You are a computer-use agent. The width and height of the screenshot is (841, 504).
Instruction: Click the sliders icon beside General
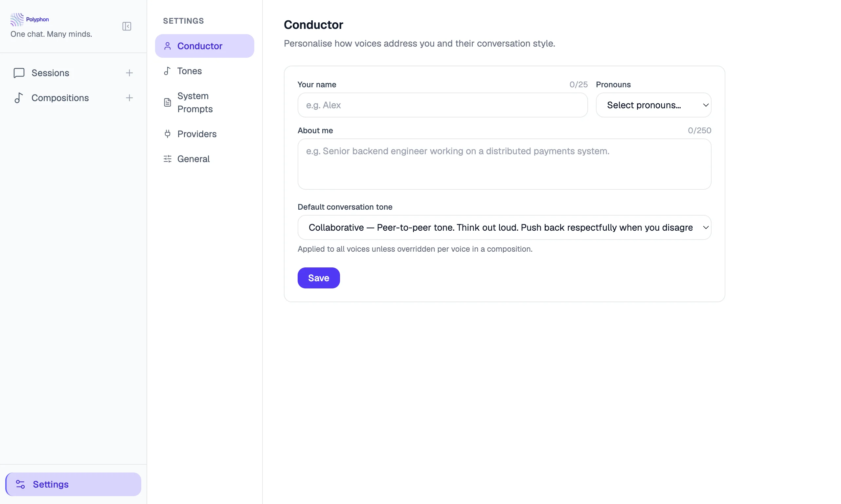pos(167,158)
